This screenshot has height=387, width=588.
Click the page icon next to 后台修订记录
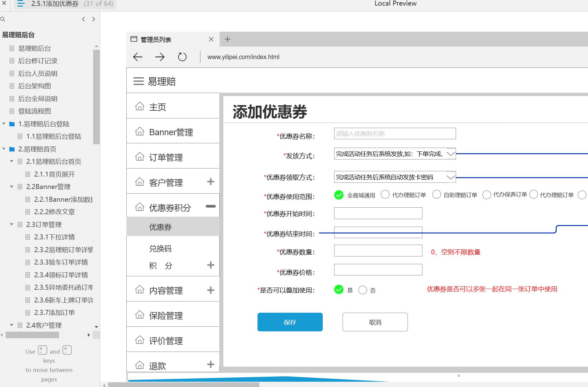pyautogui.click(x=12, y=61)
